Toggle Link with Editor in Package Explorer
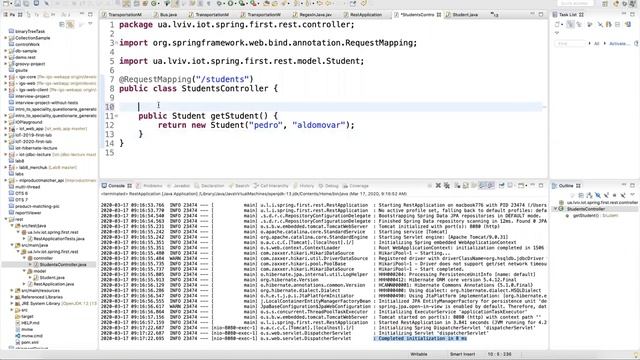 [70, 24]
